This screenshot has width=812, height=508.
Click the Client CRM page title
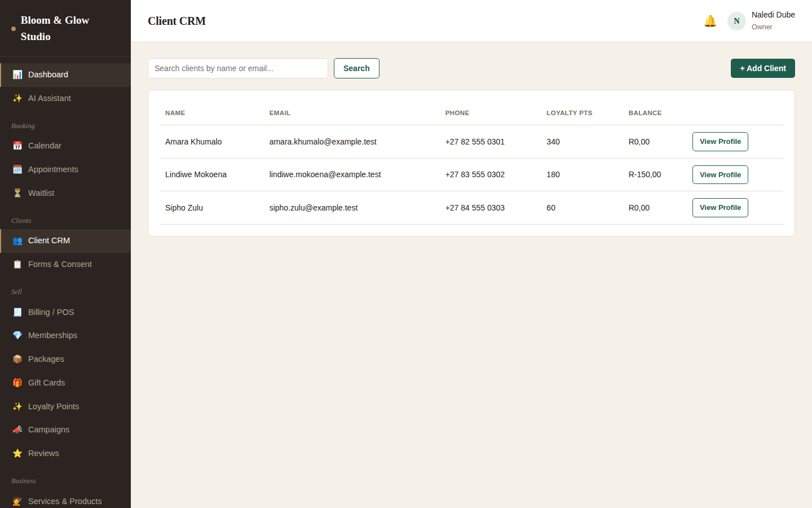(176, 21)
